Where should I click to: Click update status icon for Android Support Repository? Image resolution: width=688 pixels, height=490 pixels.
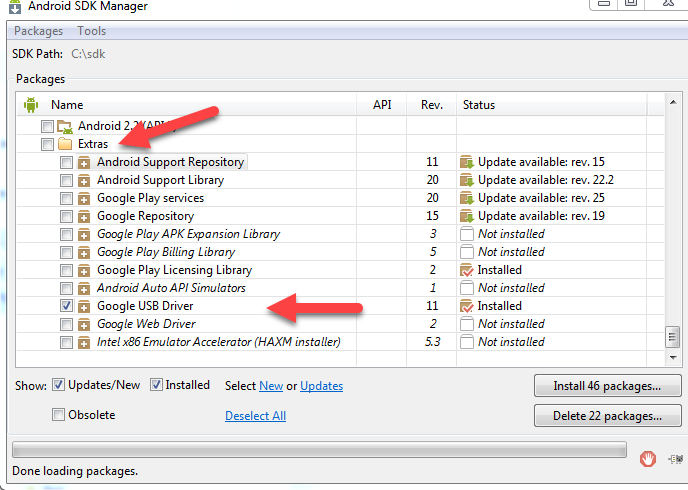467,162
